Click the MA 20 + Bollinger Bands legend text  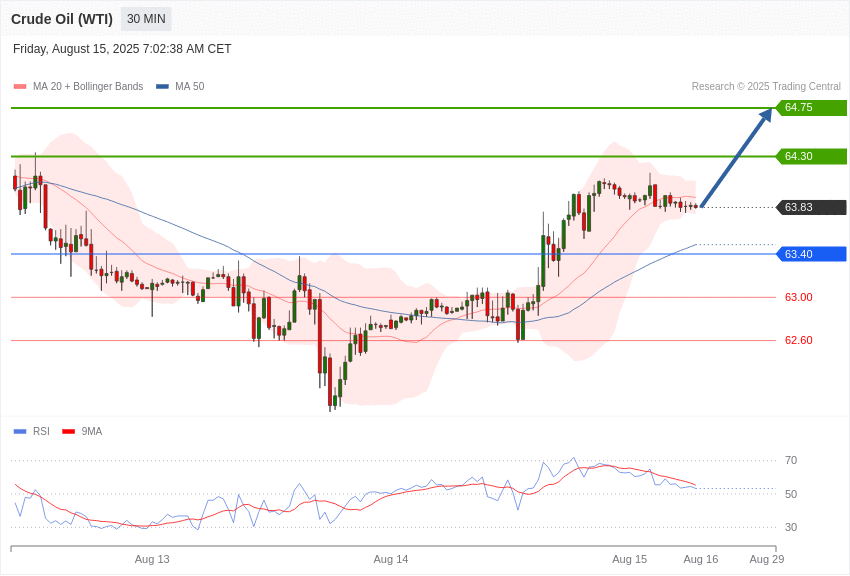pyautogui.click(x=88, y=87)
